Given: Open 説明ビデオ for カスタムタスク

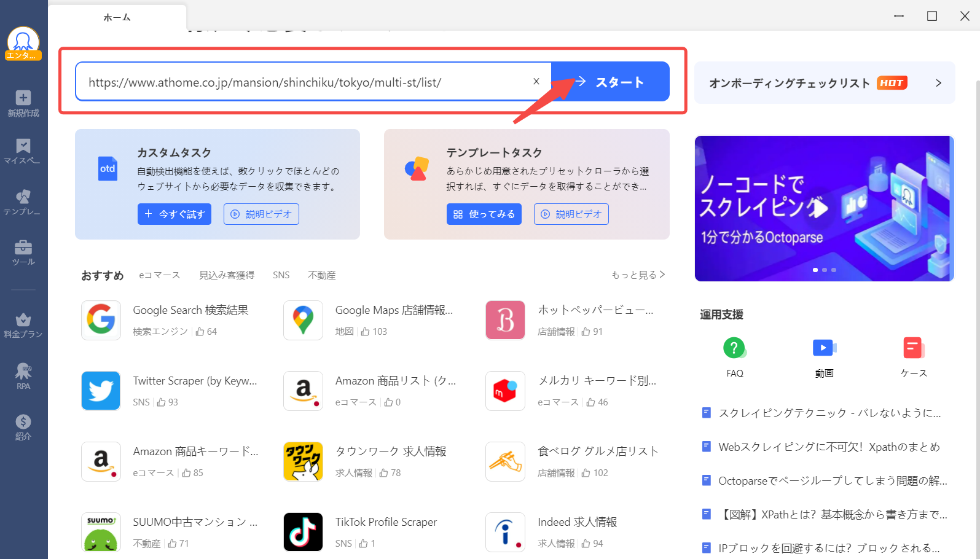Looking at the screenshot, I should [261, 214].
